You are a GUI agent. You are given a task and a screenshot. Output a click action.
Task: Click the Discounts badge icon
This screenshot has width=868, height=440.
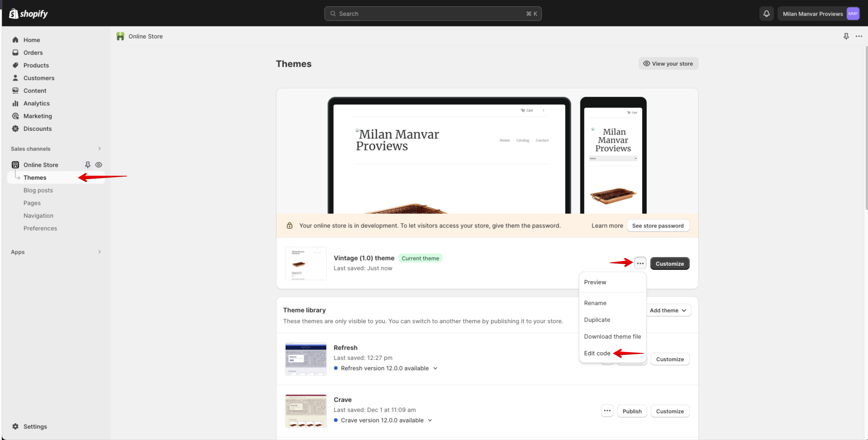tap(15, 129)
